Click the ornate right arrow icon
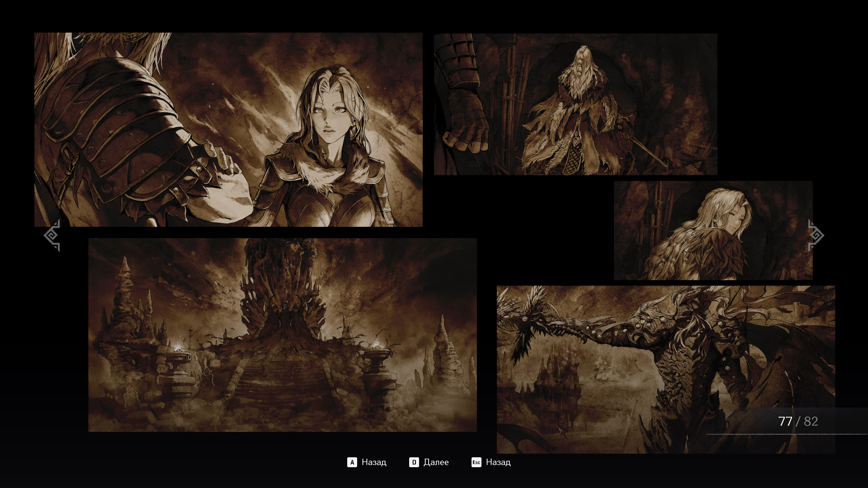Viewport: 868px width, 488px height. click(816, 235)
